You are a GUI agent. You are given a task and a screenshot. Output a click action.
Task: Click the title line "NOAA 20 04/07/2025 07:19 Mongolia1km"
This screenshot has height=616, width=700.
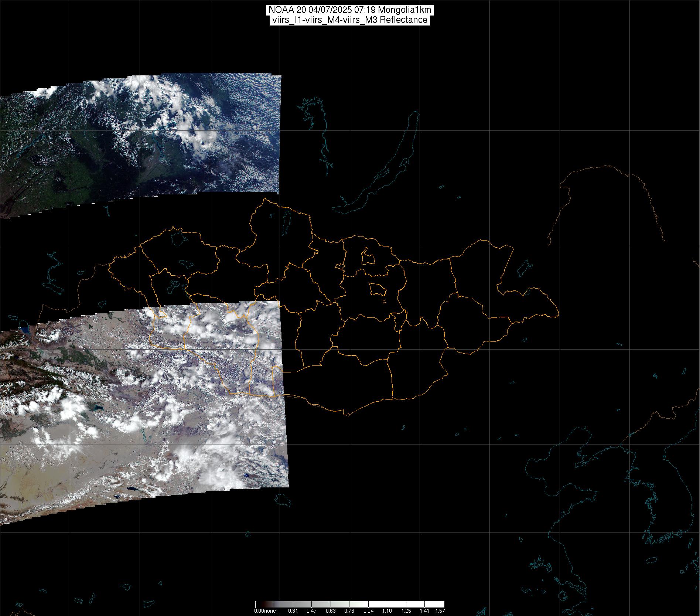350,10
